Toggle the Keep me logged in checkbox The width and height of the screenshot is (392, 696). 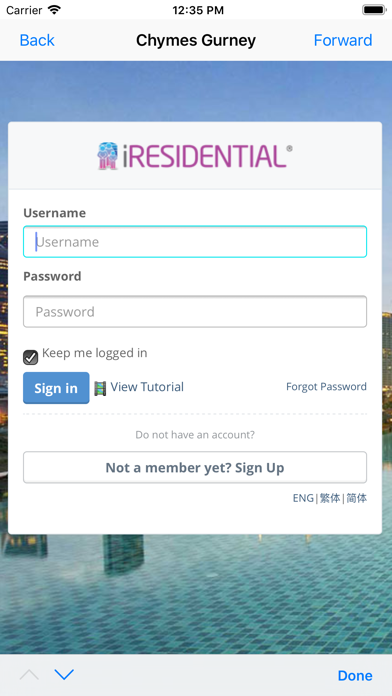click(31, 357)
